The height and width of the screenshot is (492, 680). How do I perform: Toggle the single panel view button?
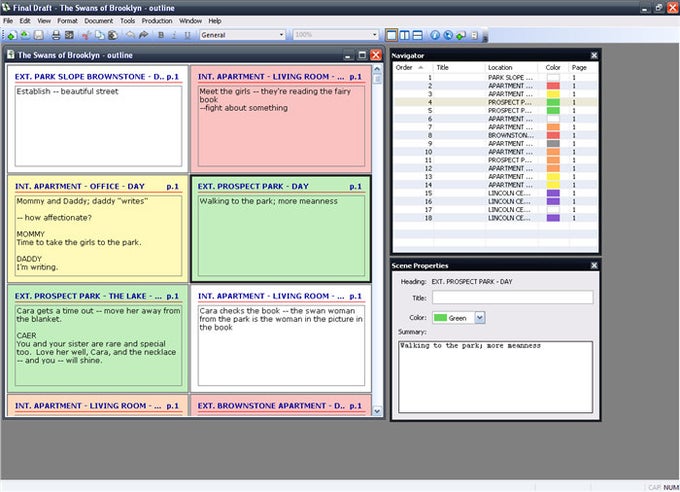point(391,35)
